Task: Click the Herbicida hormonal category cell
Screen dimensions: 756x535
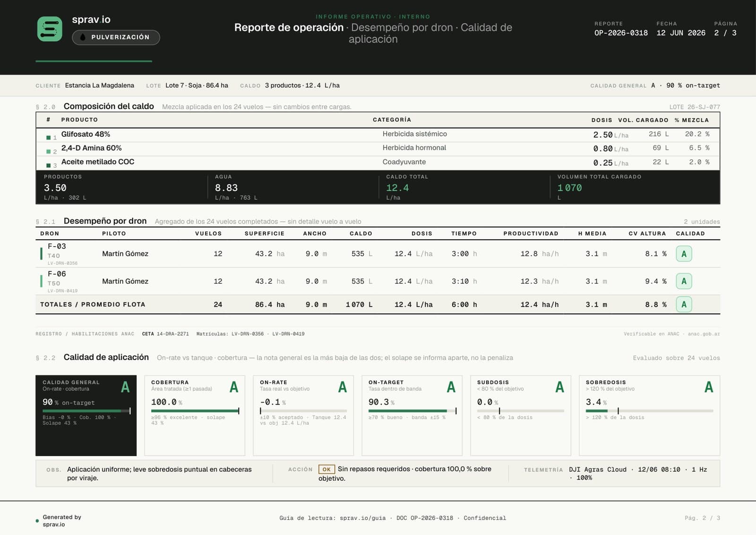Action: 414,148
